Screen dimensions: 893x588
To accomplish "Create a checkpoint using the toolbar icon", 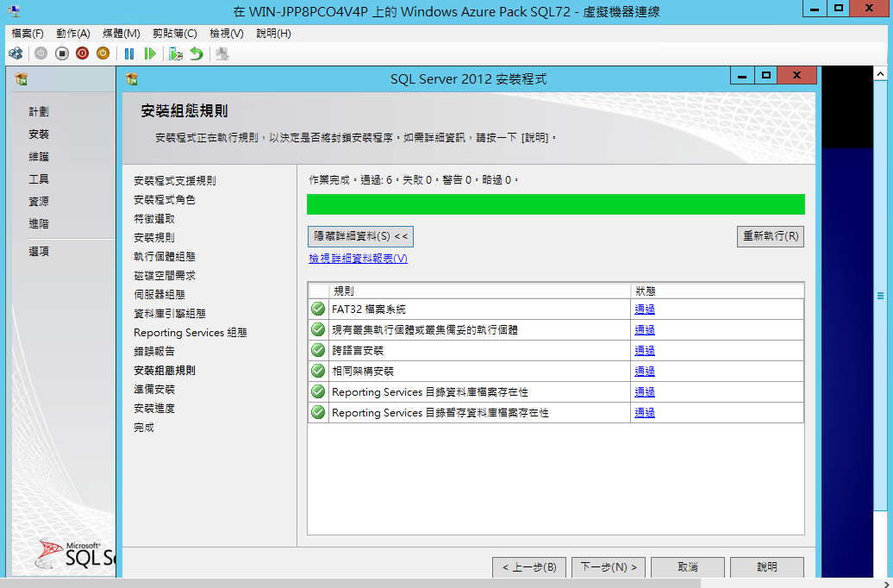I will (176, 53).
